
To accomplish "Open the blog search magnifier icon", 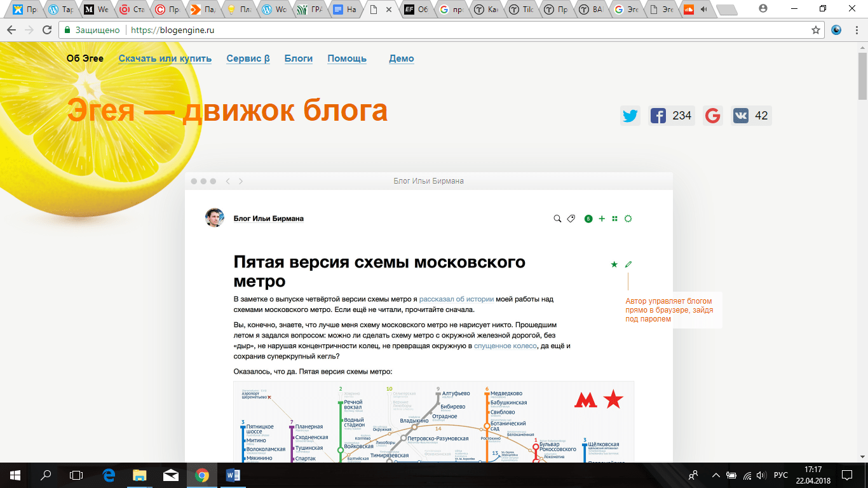I will [556, 218].
